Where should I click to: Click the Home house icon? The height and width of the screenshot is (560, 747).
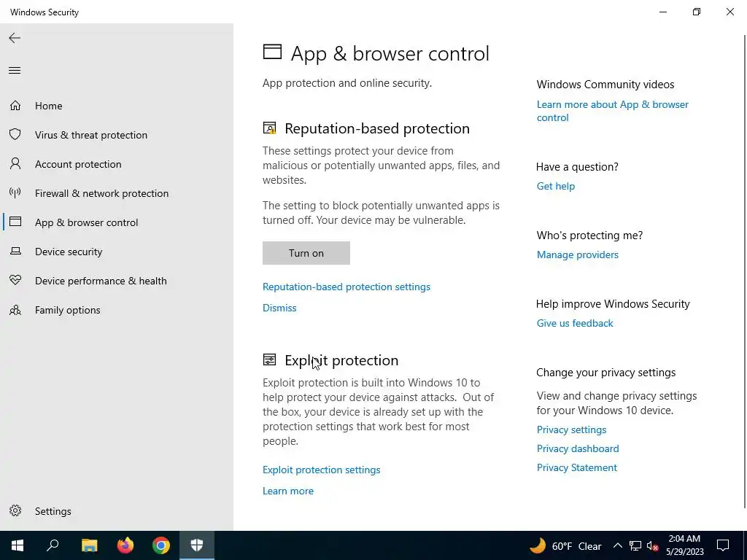15,105
